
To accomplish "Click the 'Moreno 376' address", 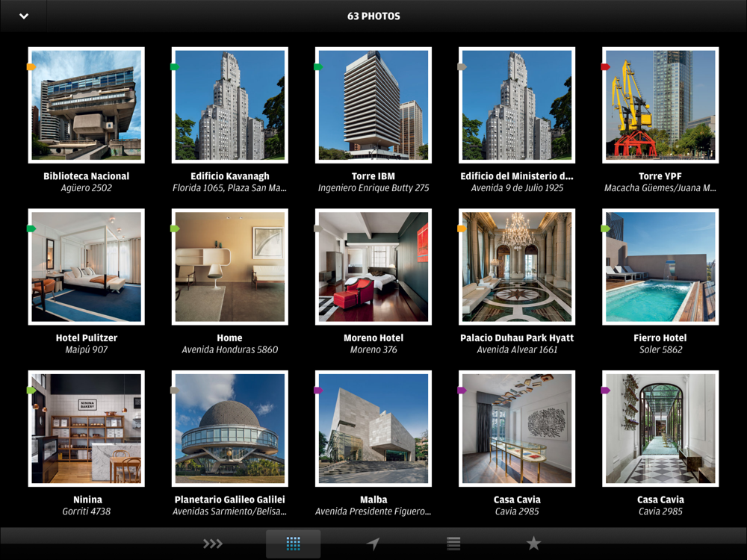I will click(373, 350).
